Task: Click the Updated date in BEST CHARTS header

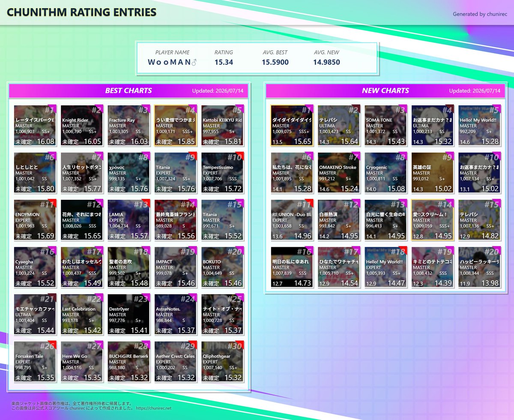Action: point(218,91)
